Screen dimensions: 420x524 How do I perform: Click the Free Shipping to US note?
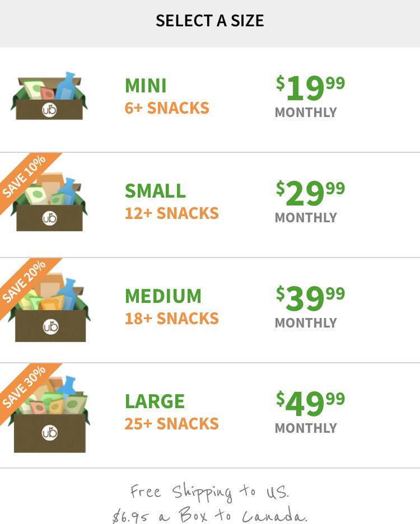pyautogui.click(x=209, y=493)
